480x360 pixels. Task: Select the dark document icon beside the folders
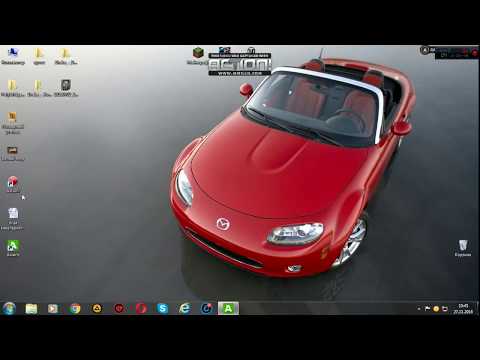(66, 88)
